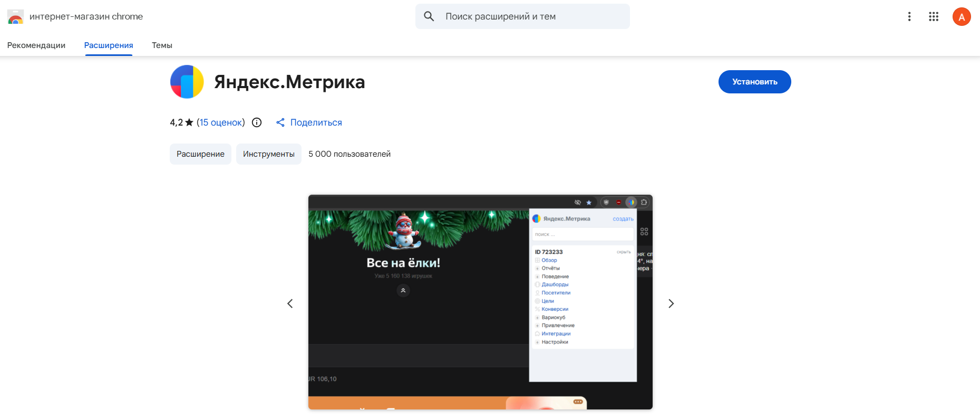Select the Расширения tab

tap(109, 45)
